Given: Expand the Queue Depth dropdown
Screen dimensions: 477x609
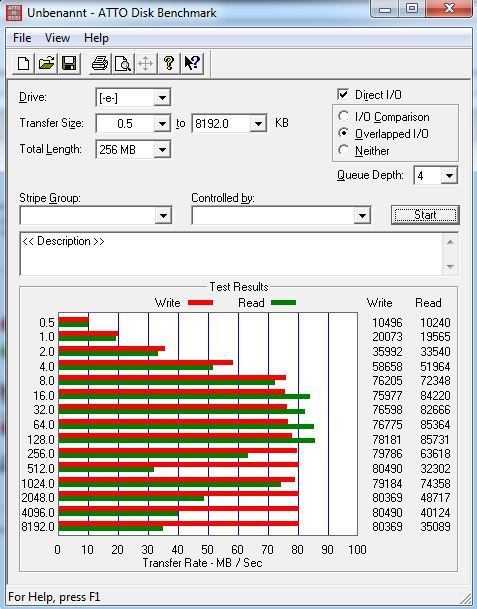Looking at the screenshot, I should click(x=449, y=176).
